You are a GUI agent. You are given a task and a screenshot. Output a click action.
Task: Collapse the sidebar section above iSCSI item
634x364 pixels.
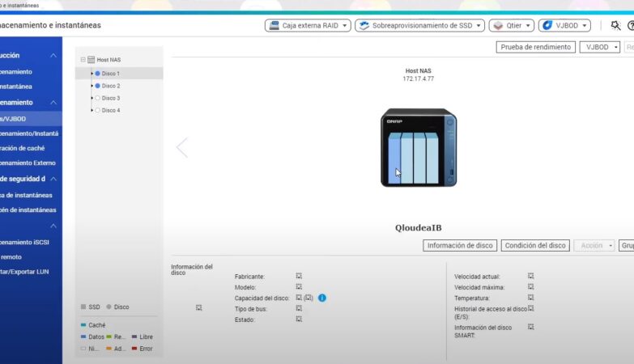pos(53,226)
